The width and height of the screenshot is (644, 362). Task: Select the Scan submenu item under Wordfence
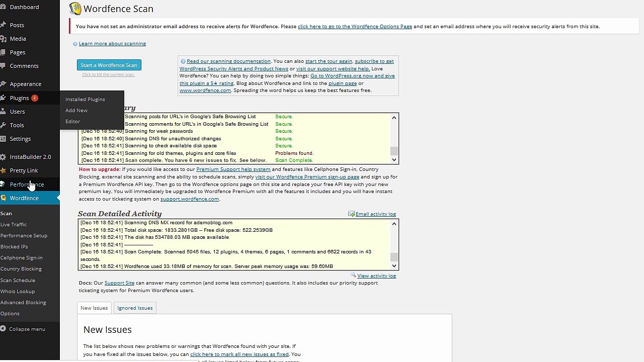pos(6,214)
